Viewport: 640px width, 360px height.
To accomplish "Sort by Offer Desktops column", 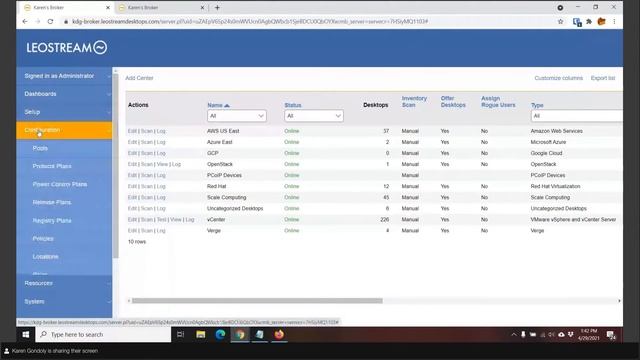I will (453, 102).
